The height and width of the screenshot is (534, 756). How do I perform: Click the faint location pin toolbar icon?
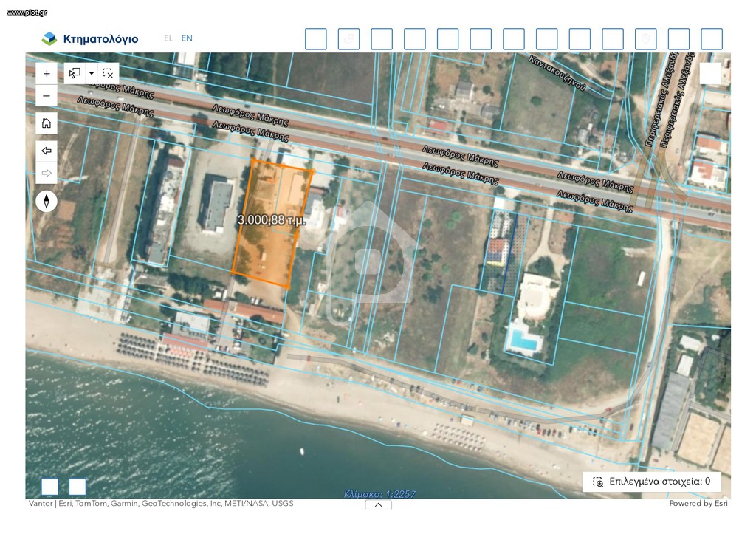point(645,39)
